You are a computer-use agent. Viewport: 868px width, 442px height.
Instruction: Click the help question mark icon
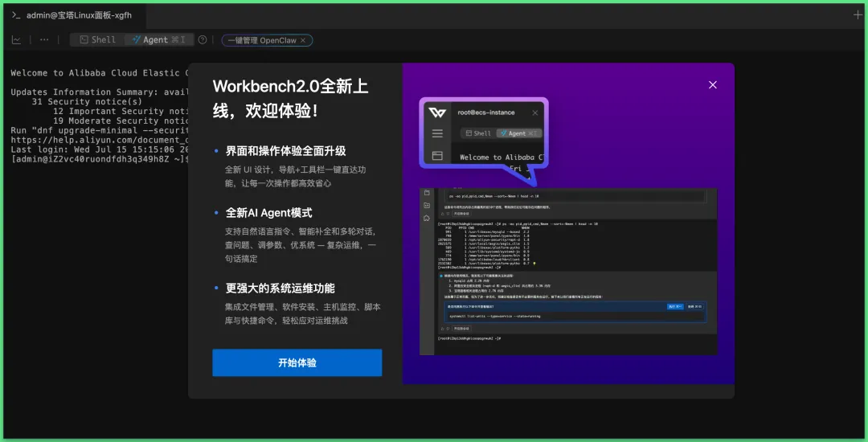tap(203, 40)
